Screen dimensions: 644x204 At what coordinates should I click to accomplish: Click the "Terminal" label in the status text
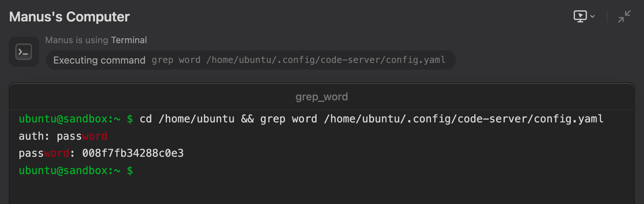pyautogui.click(x=129, y=40)
